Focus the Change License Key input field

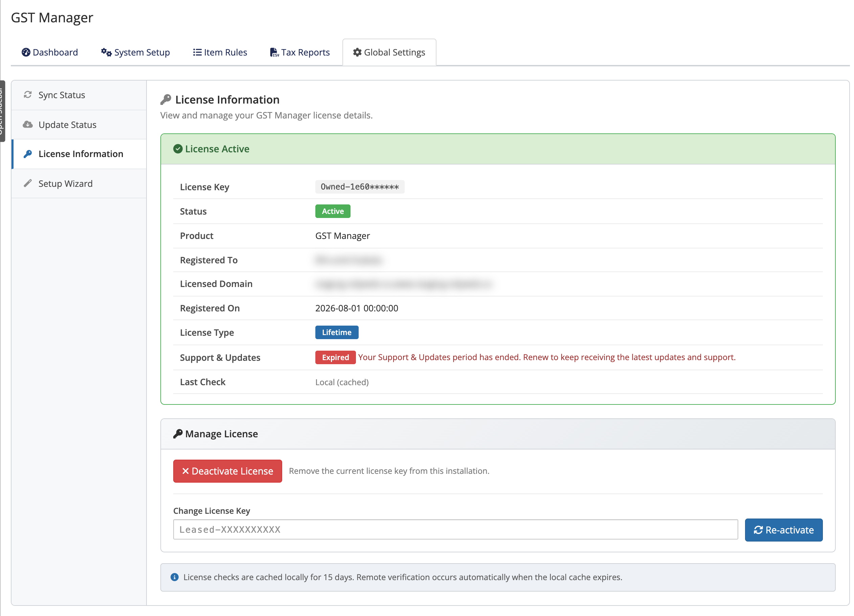[455, 529]
